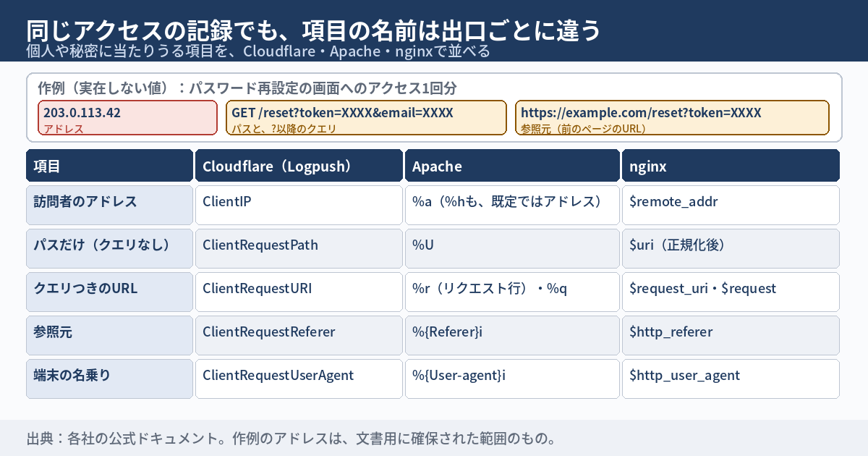
Task: Click the Apache column header
Action: tap(512, 166)
